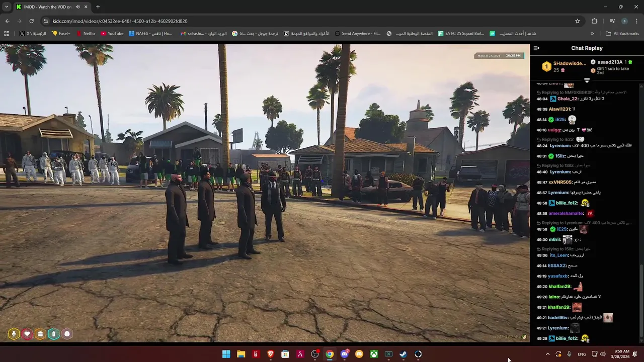Image resolution: width=644 pixels, height=362 pixels.
Task: Open a new browser tab
Action: click(x=98, y=7)
